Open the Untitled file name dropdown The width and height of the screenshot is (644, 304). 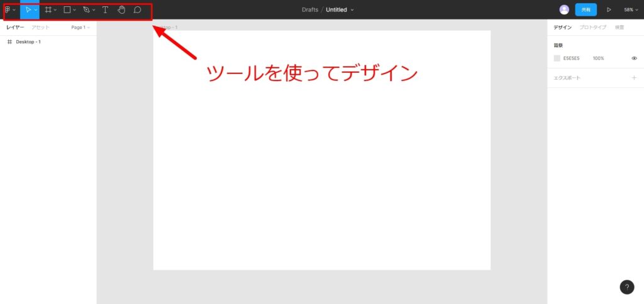coord(340,10)
